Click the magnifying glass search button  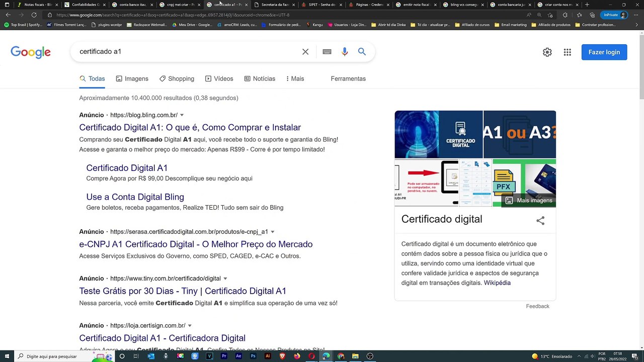(362, 52)
